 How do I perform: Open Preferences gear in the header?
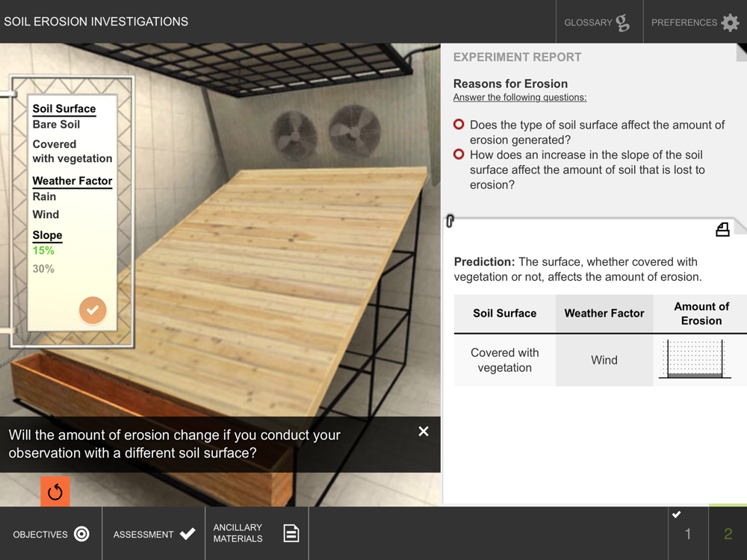pos(695,22)
